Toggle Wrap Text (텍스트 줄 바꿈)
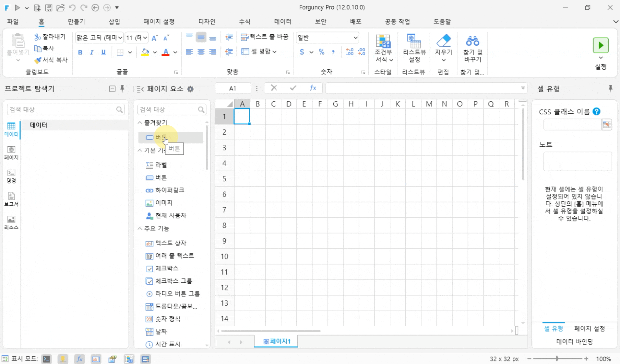The width and height of the screenshot is (620, 364). (x=264, y=37)
